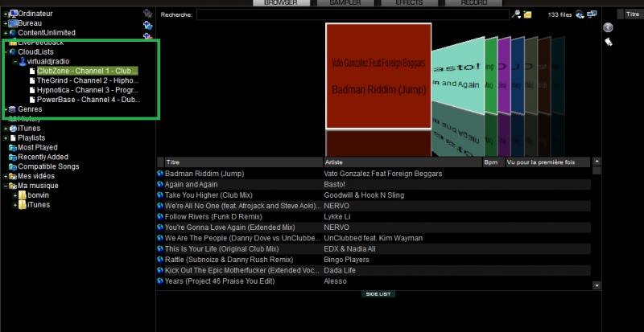Switch to the SAMPLER tab

[345, 3]
